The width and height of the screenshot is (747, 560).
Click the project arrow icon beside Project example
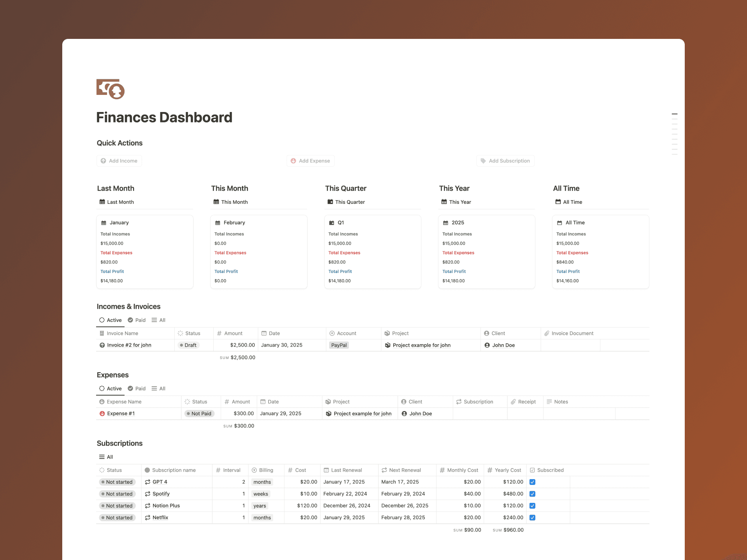point(388,345)
